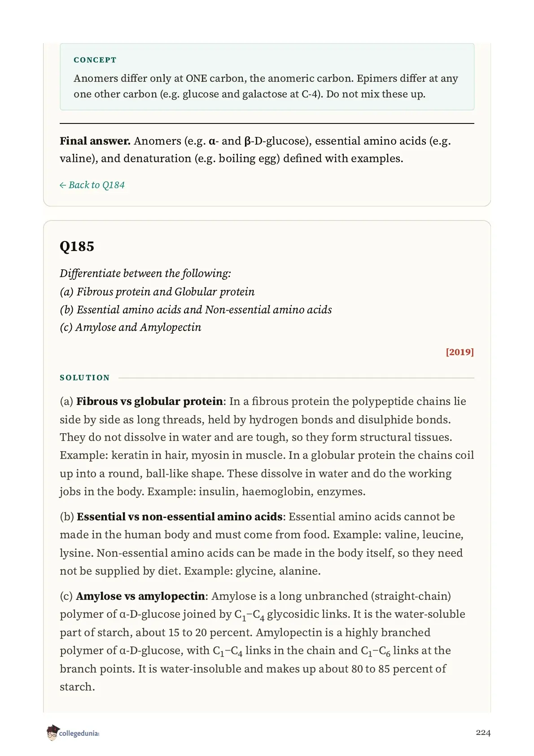The height and width of the screenshot is (756, 534).
Task: Click the CONCEPT label in green box
Action: (x=95, y=60)
